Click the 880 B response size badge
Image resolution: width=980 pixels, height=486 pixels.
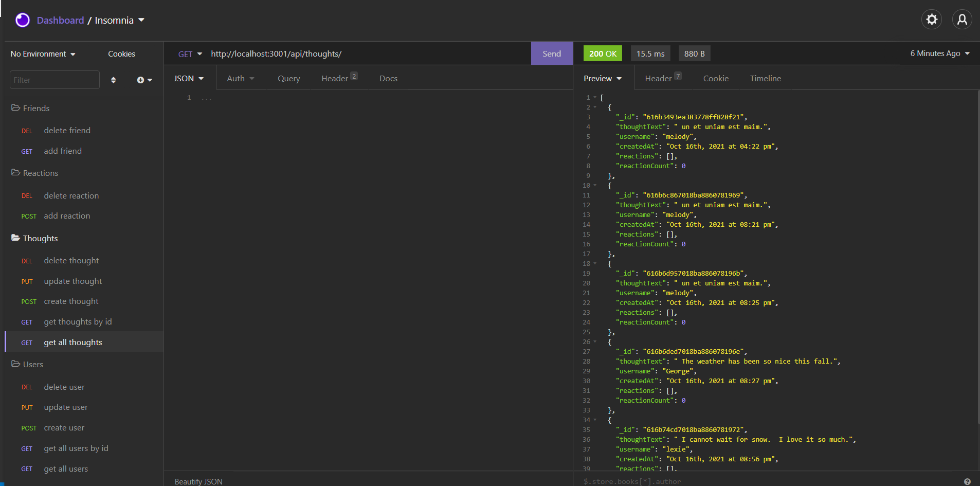[694, 53]
